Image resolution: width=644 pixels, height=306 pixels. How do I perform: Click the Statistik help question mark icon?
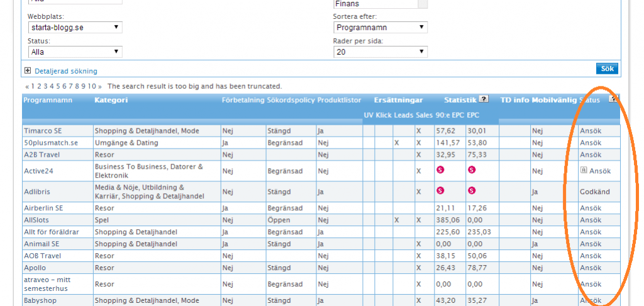[484, 99]
